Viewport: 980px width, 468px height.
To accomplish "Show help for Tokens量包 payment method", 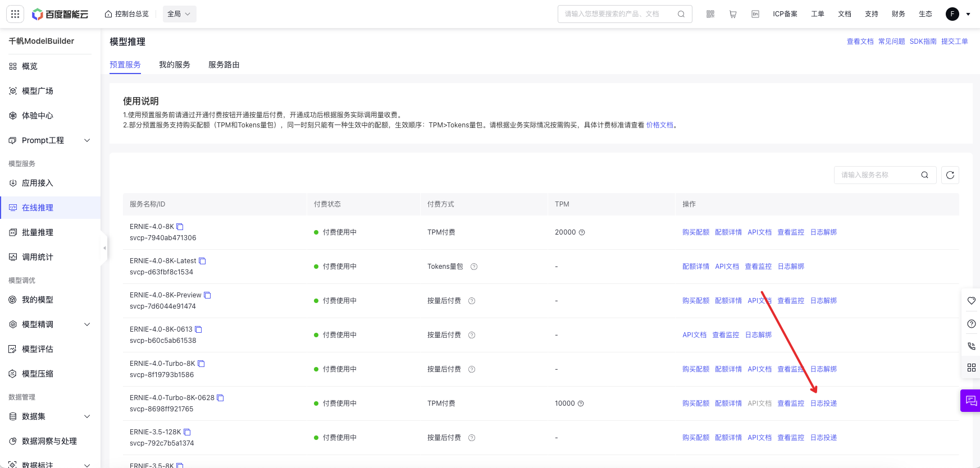I will [x=474, y=267].
